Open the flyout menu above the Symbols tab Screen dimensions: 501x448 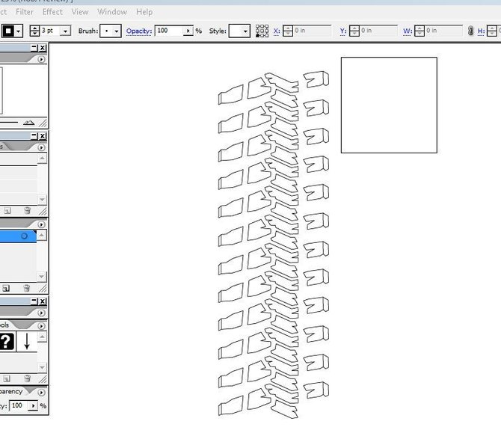click(x=41, y=313)
